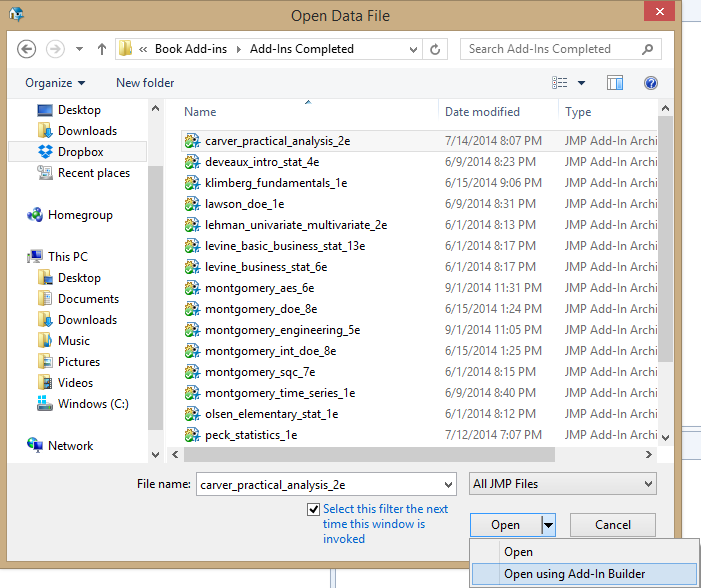This screenshot has height=588, width=701.
Task: Open the Help button
Action: tap(650, 83)
